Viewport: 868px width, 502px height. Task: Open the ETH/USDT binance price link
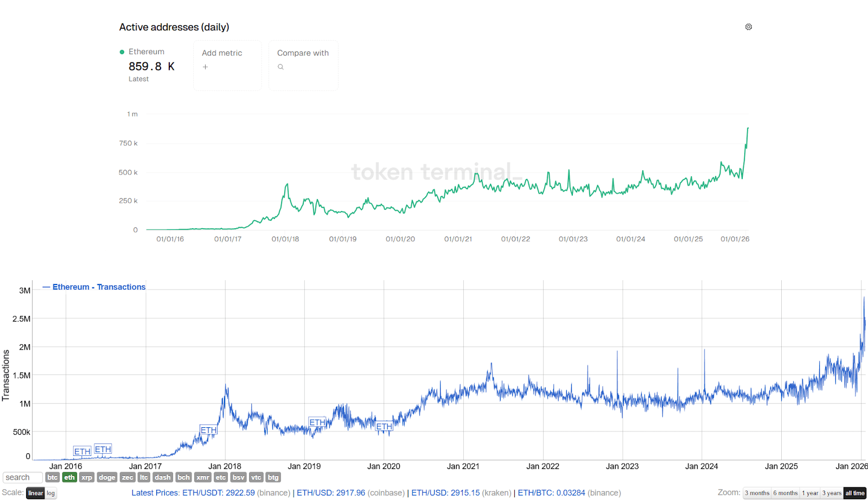pyautogui.click(x=219, y=493)
